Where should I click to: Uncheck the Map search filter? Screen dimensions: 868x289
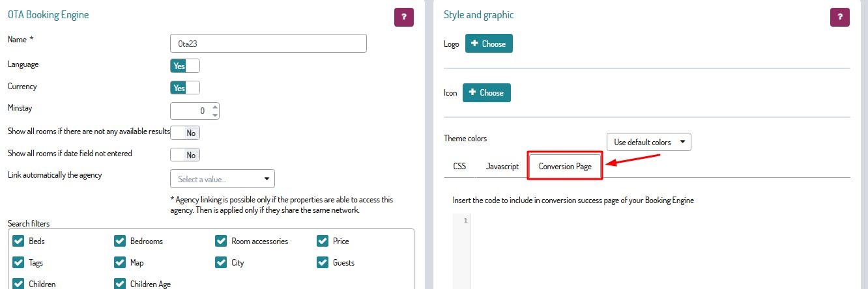point(120,262)
